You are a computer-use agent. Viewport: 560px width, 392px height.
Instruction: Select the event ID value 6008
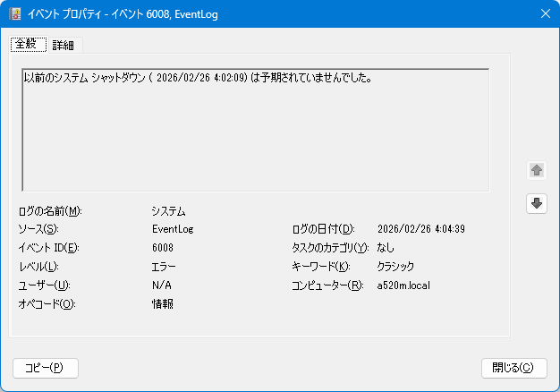[163, 248]
